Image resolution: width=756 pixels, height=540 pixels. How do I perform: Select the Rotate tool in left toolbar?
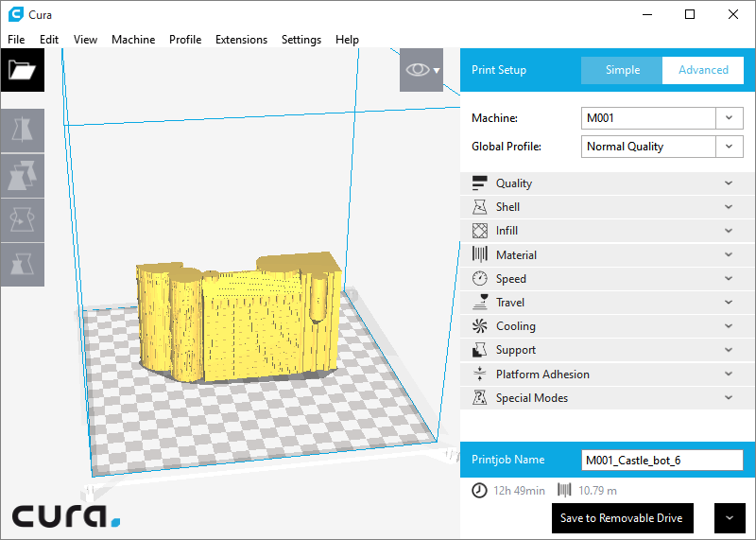click(22, 219)
